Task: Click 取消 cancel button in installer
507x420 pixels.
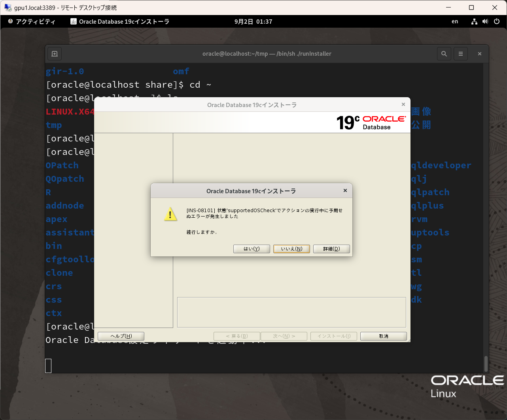Action: [x=384, y=336]
